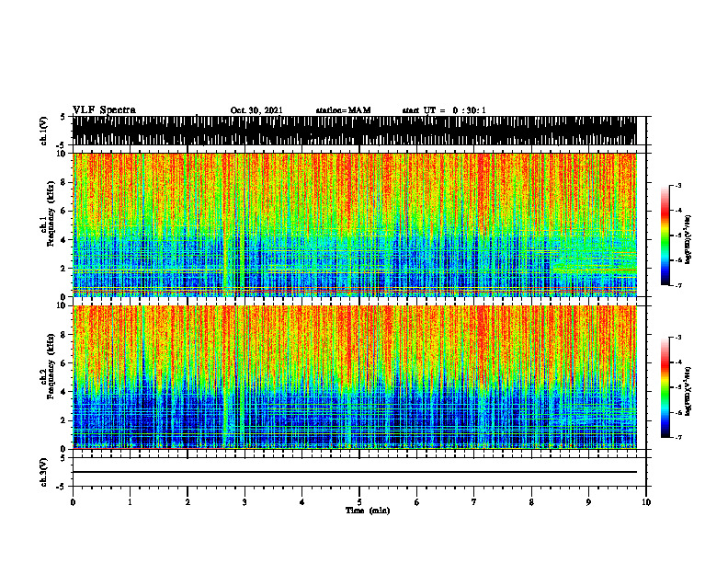728x563 pixels.
Task: Click time axis tick label '9'
Action: tap(588, 502)
